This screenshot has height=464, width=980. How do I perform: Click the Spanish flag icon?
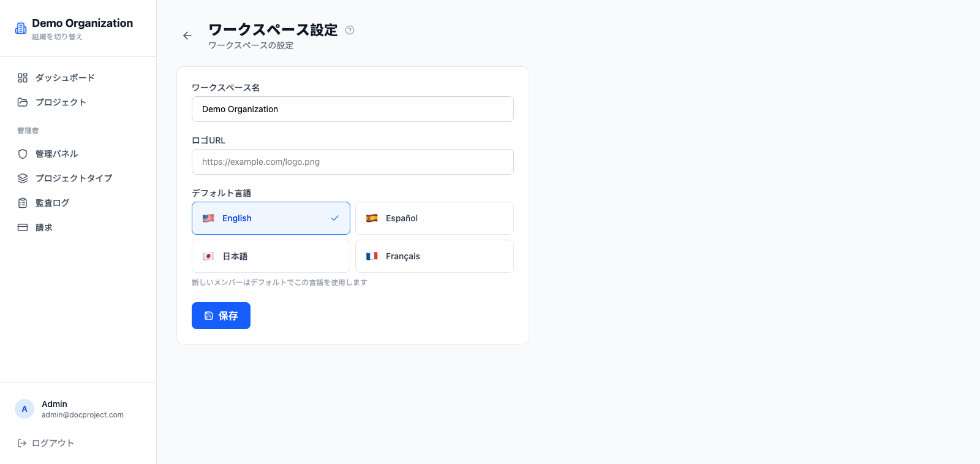click(x=372, y=218)
